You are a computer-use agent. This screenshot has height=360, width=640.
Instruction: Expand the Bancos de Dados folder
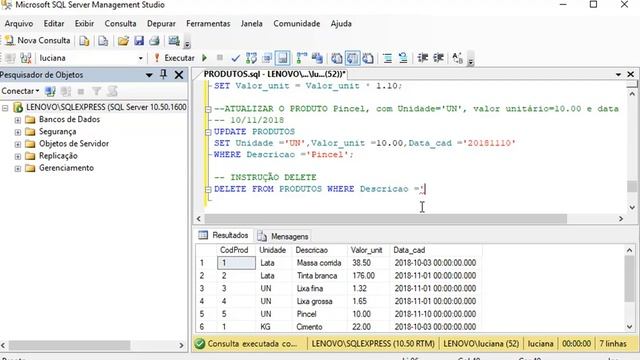(18, 120)
